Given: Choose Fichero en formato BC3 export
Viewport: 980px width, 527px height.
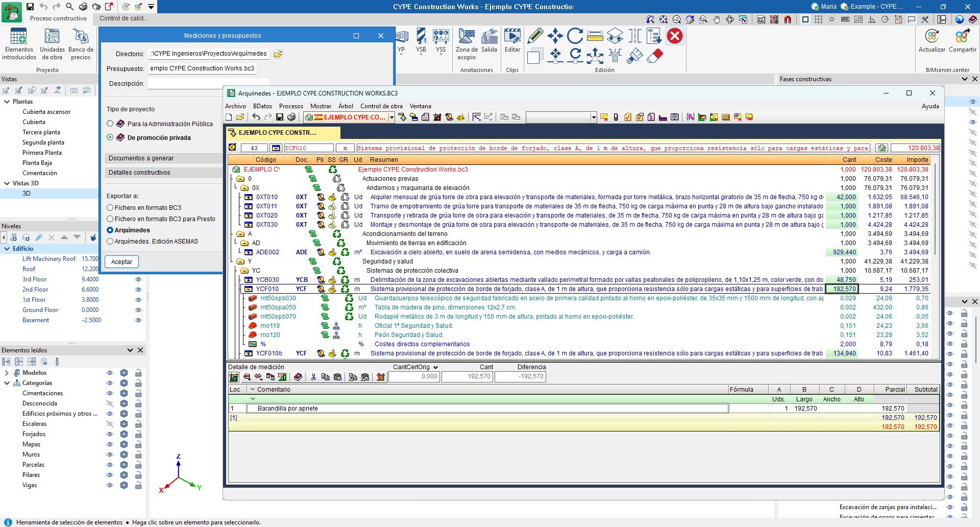Looking at the screenshot, I should (x=110, y=208).
